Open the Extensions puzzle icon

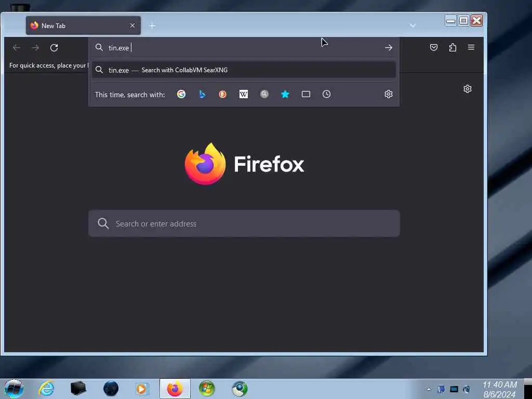(x=453, y=47)
